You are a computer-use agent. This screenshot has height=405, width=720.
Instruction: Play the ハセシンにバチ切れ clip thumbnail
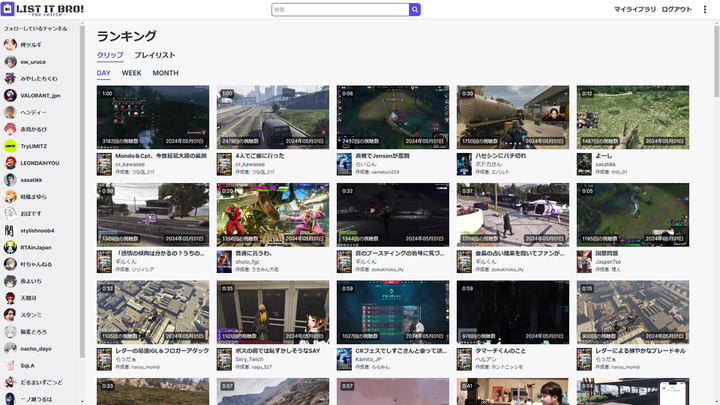pyautogui.click(x=513, y=117)
